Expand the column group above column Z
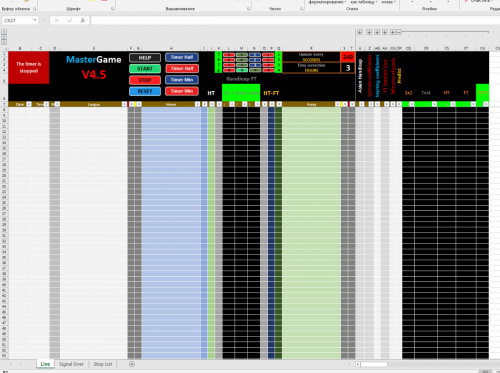The image size is (500, 373). coord(369,32)
